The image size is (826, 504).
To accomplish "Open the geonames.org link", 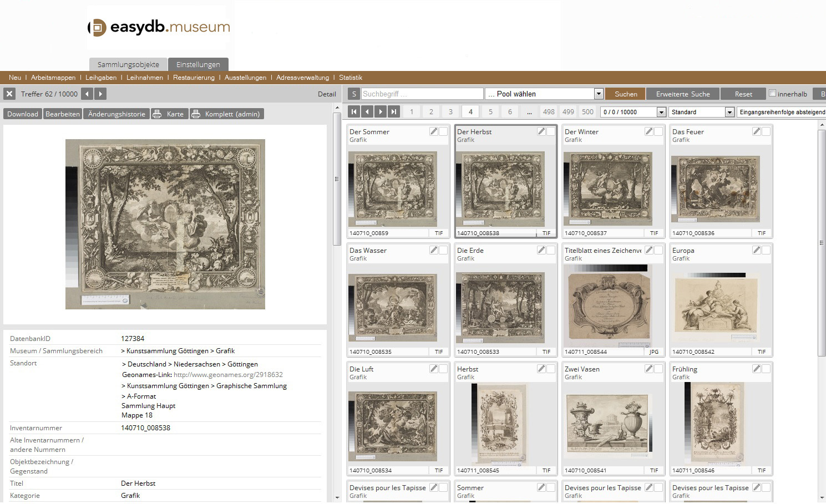I will point(228,375).
